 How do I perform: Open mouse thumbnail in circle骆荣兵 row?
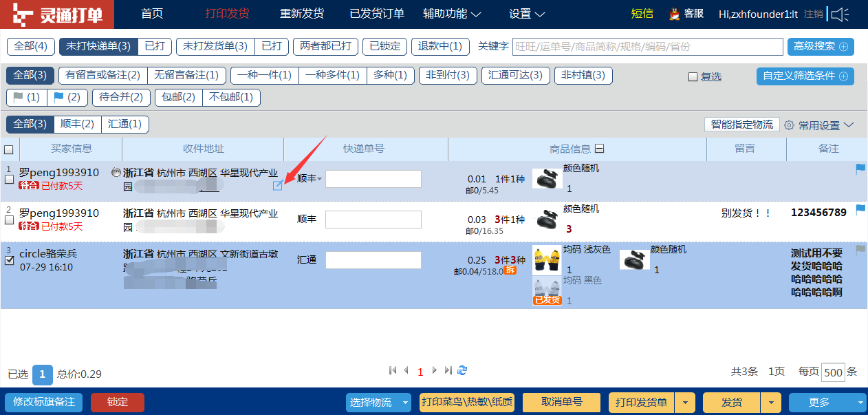[x=634, y=259]
